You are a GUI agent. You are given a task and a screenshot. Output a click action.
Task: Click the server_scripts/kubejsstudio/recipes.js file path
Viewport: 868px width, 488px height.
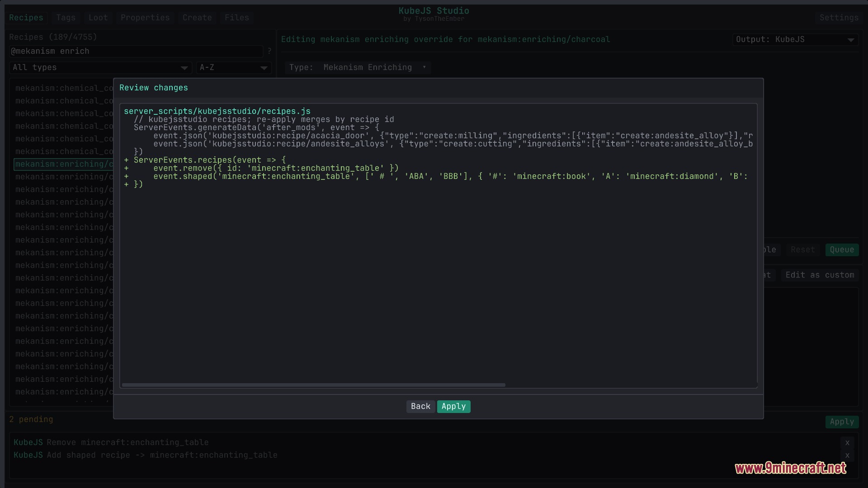click(x=217, y=111)
